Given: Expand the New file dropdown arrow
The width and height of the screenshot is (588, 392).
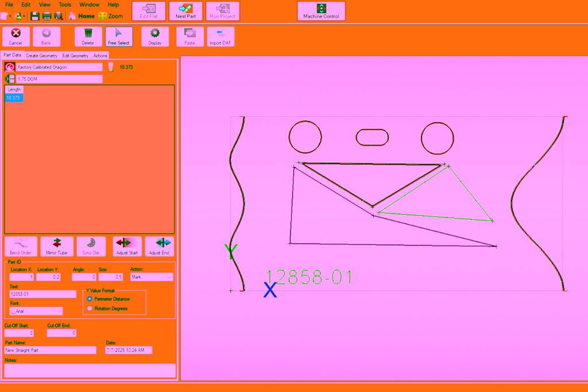Looking at the screenshot, I should coord(10,16).
